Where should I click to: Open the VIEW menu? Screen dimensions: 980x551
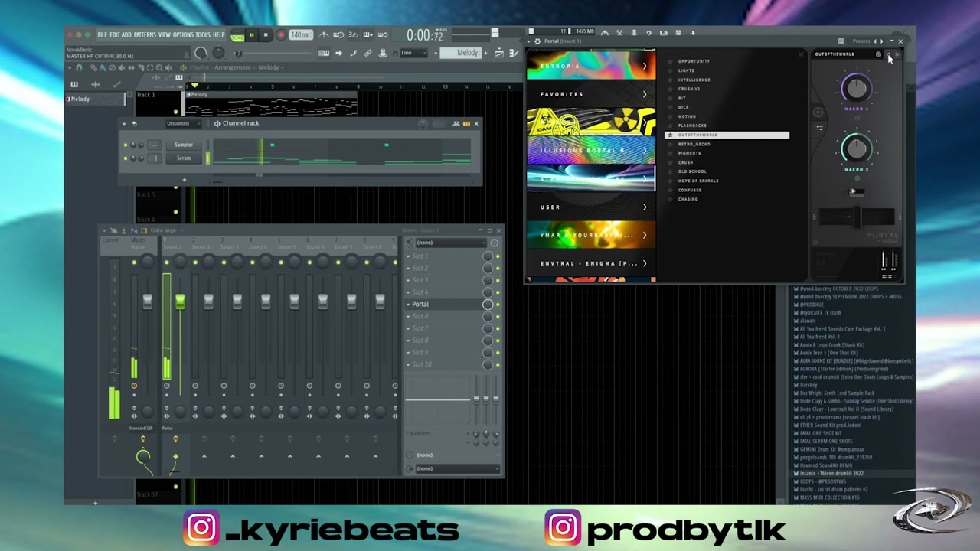(x=165, y=35)
